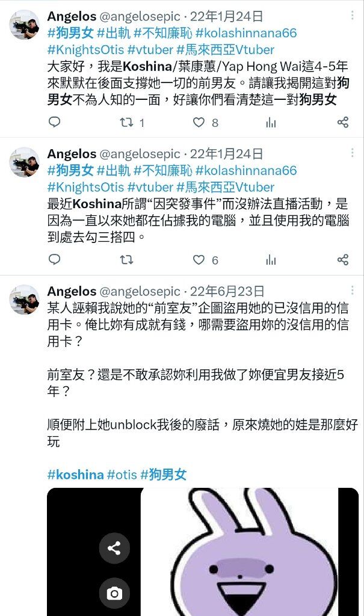Share the second tweet
The image size is (364, 616).
[x=343, y=260]
